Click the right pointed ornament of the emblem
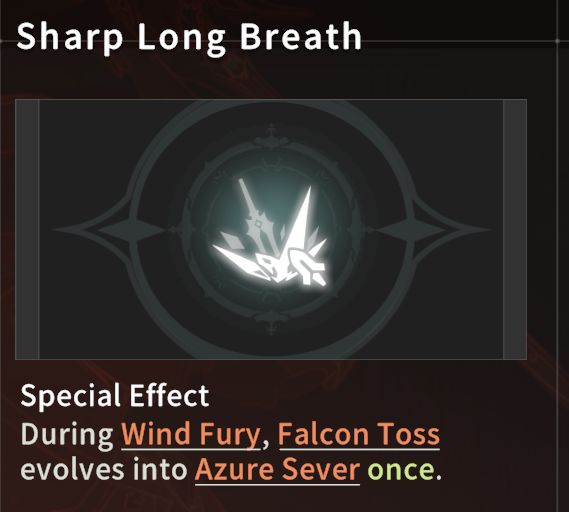 432,230
